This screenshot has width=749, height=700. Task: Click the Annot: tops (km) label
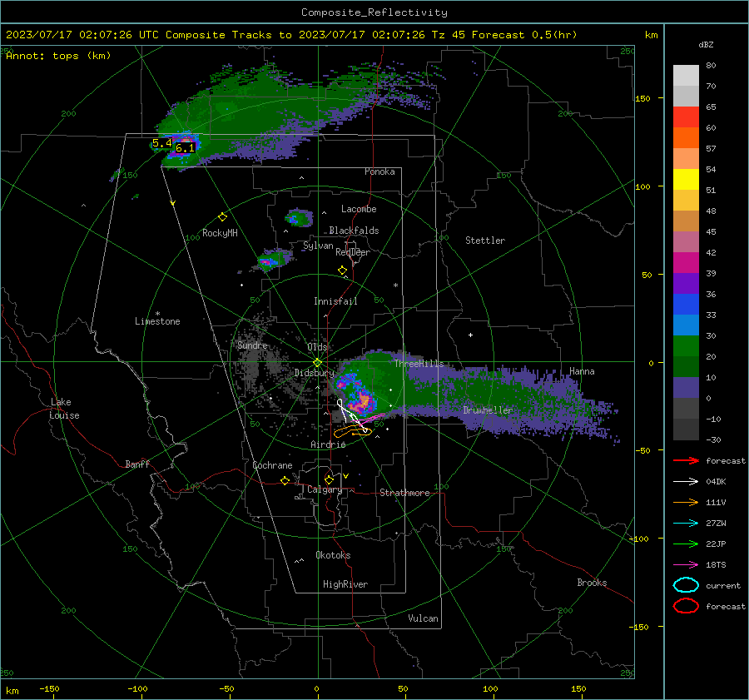(58, 56)
